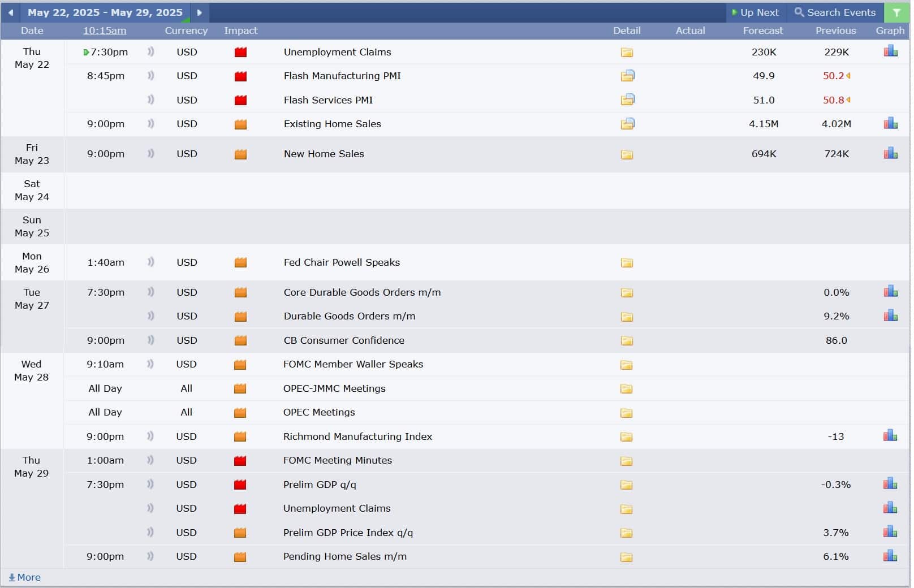
Task: Click red high impact icon for Flash Manufacturing PMI
Action: coord(241,76)
